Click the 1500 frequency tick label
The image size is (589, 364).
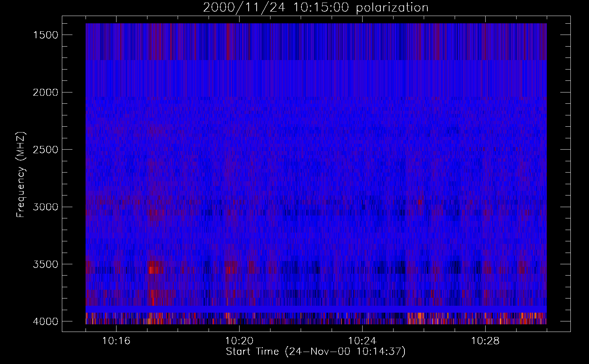tap(46, 35)
